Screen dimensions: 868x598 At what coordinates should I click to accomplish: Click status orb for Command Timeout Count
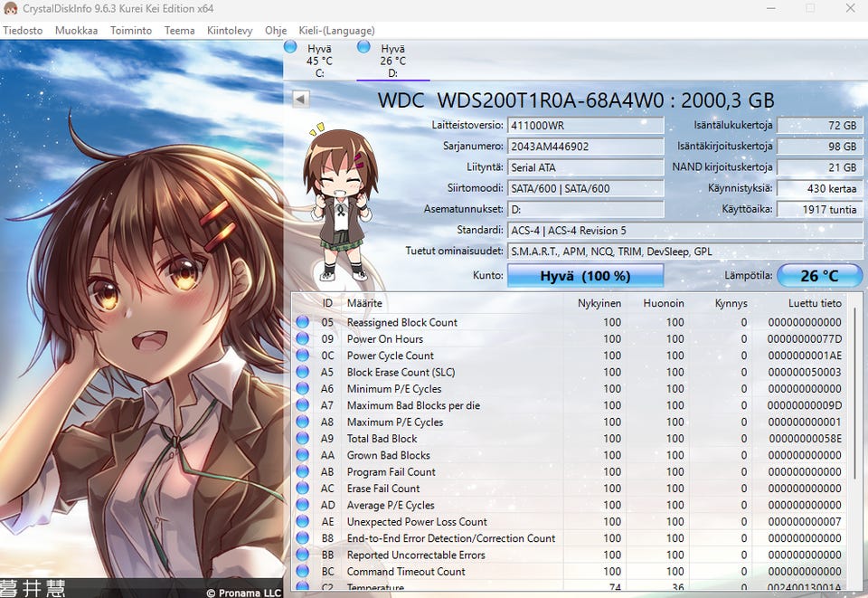tap(303, 572)
